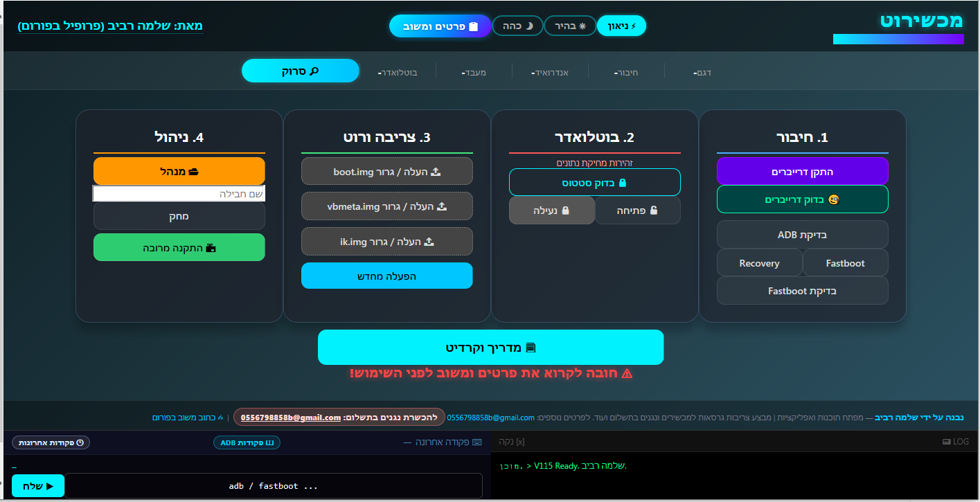
Task: Open the פקודות ADB commands list
Action: (247, 442)
